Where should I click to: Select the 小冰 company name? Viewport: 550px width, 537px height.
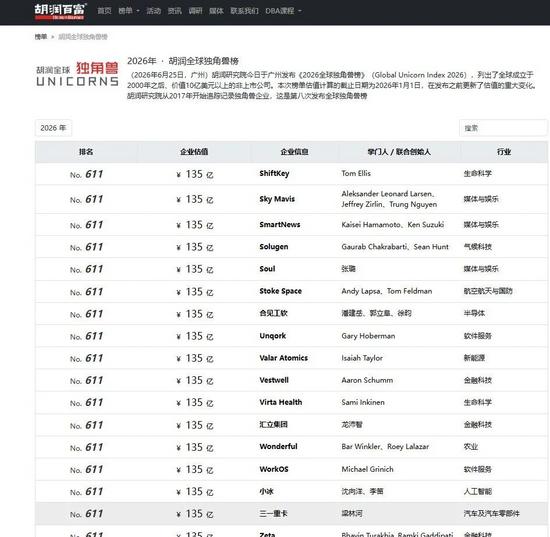tap(266, 491)
